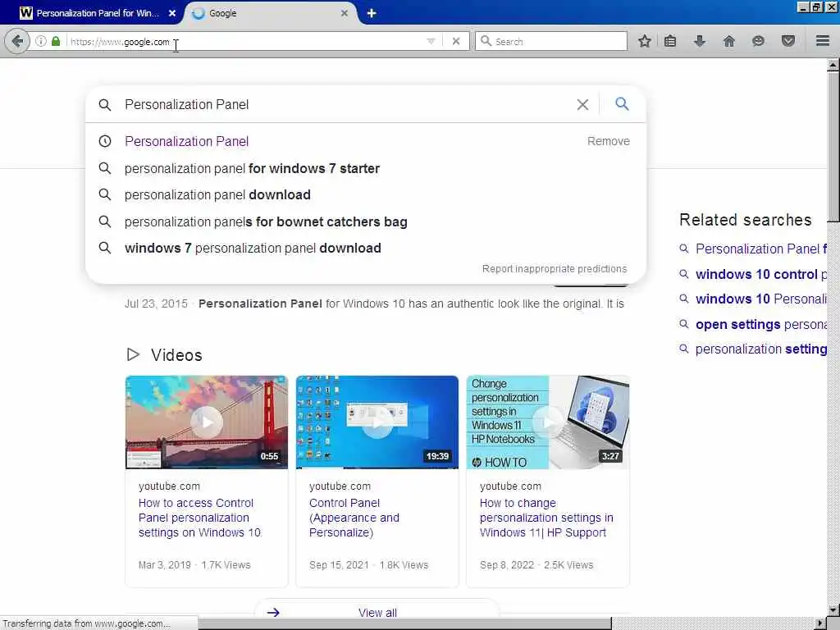
Task: Click the Related searches heading
Action: point(745,220)
